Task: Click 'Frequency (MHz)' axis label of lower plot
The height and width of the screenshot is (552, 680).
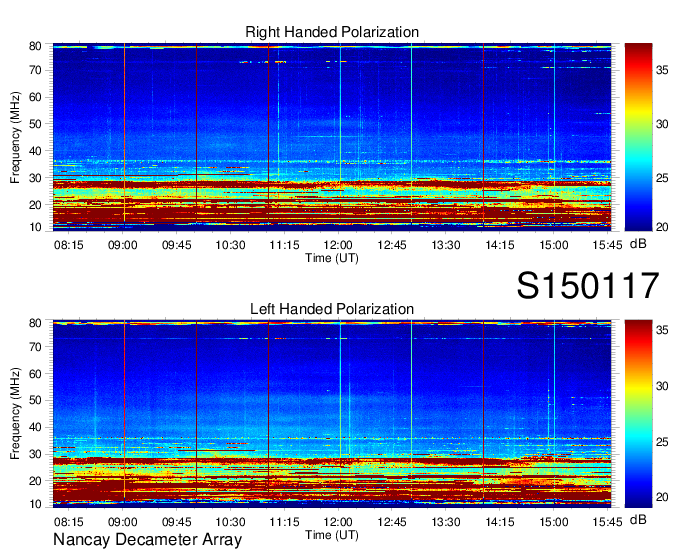Action: point(15,414)
